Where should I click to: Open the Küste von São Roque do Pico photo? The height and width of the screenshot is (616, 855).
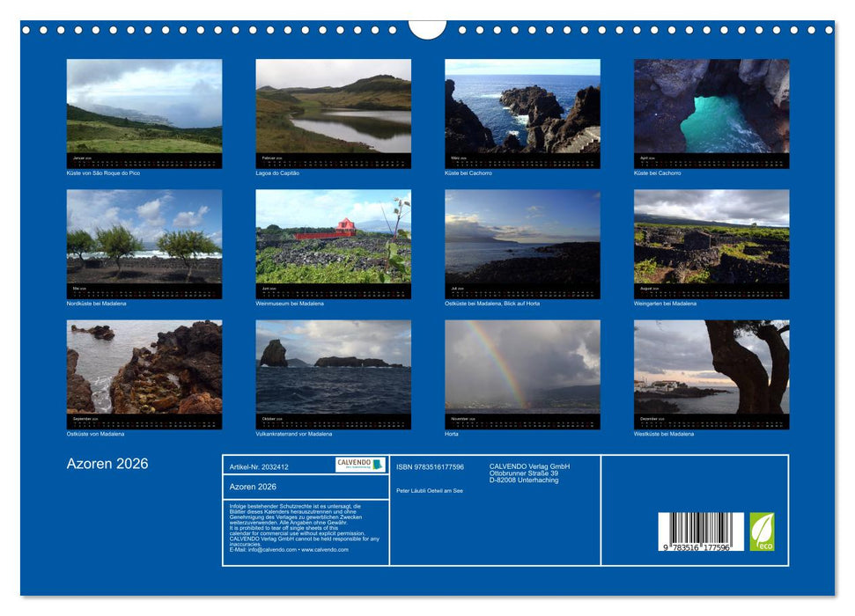(144, 106)
